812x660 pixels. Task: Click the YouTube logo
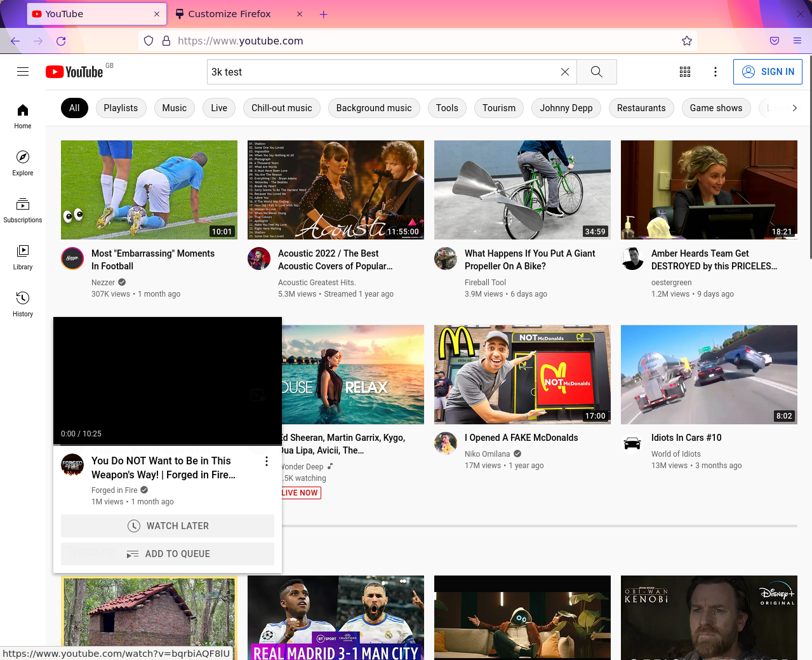tap(74, 72)
